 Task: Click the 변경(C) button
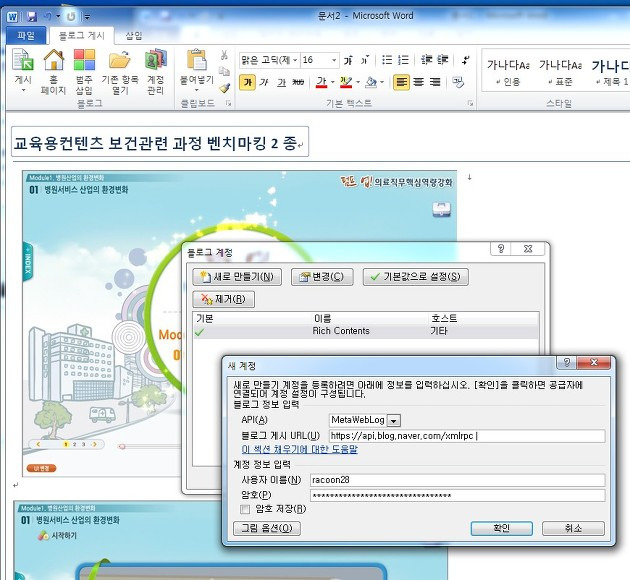point(322,277)
